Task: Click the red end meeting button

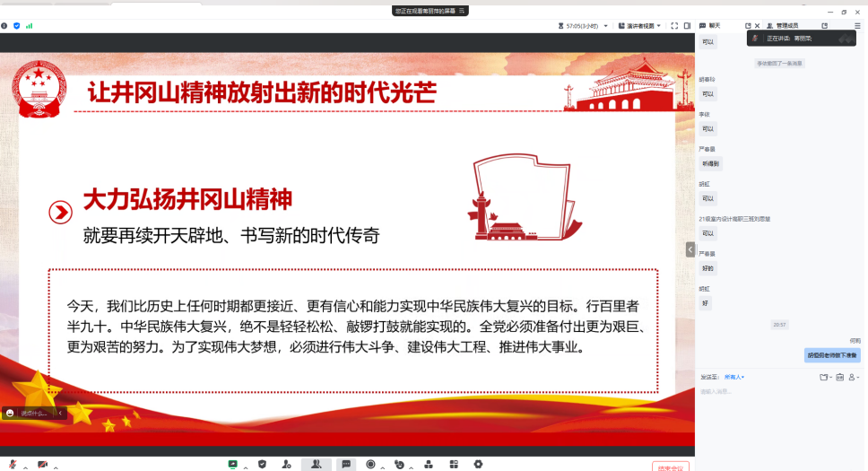Action: (670, 467)
